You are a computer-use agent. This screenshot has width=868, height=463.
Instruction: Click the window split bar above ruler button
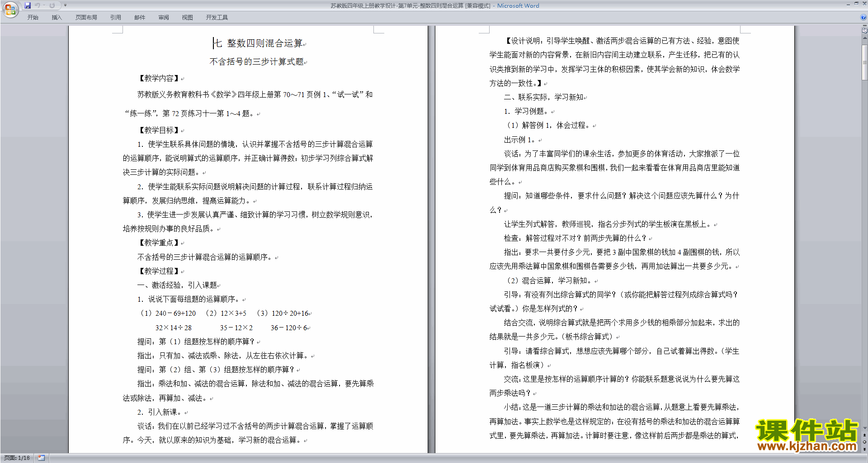pyautogui.click(x=865, y=26)
